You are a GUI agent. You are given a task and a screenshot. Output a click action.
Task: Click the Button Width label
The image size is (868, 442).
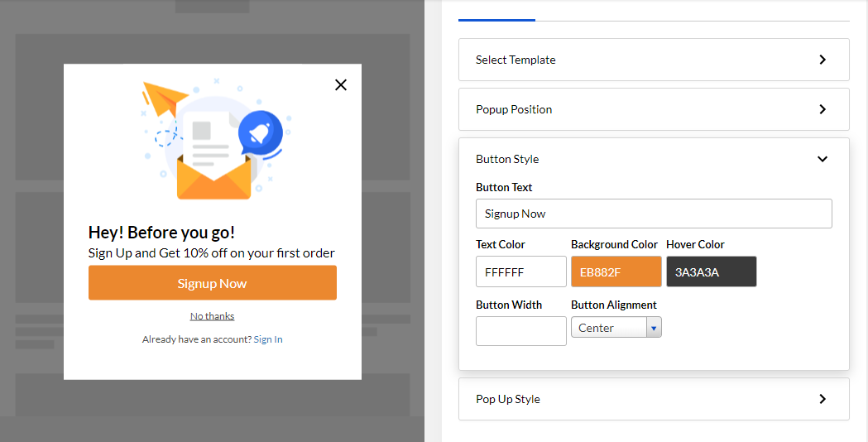(509, 305)
